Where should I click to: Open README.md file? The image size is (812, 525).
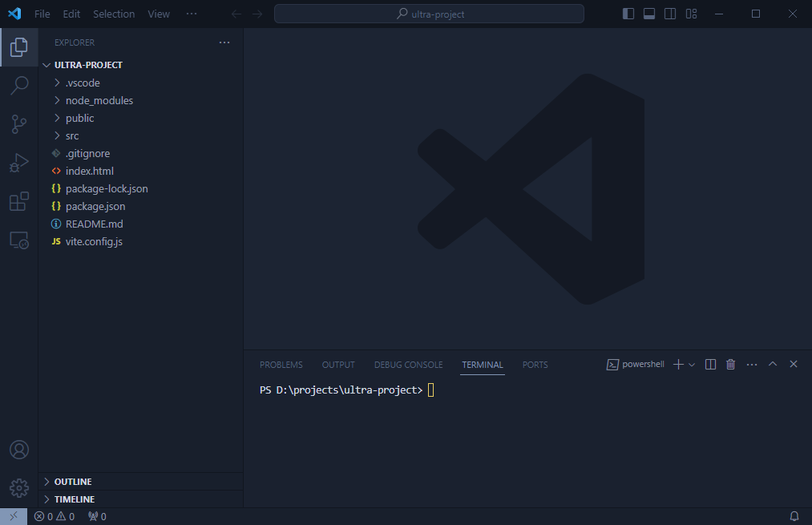(140, 224)
